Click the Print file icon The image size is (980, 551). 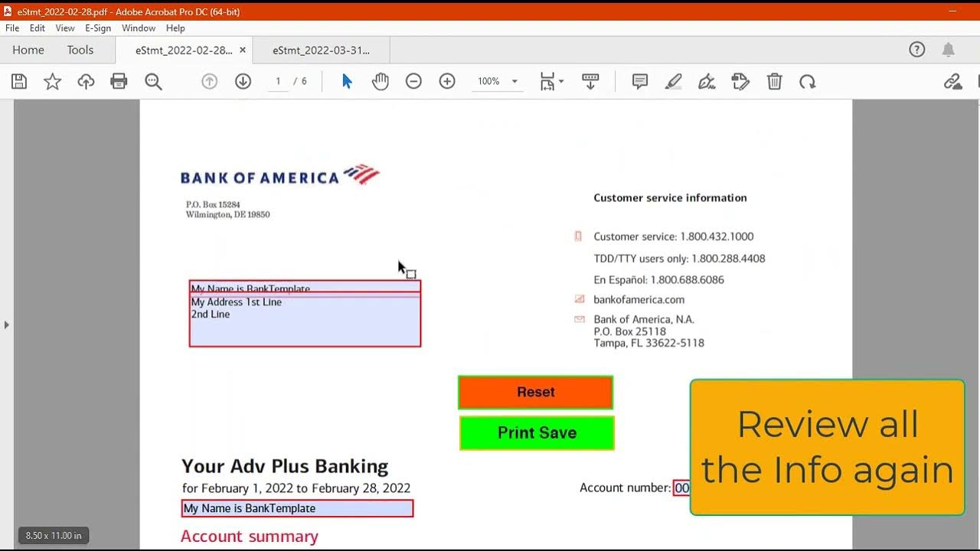tap(119, 81)
